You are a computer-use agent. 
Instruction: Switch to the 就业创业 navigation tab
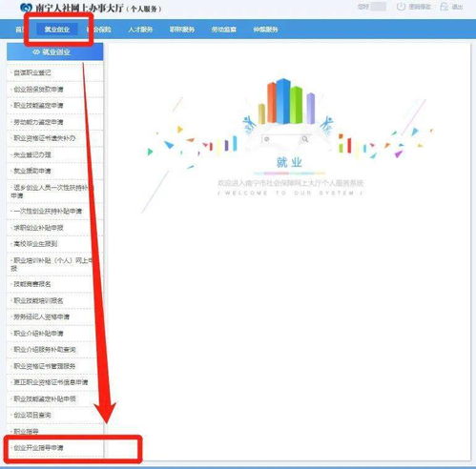[57, 30]
